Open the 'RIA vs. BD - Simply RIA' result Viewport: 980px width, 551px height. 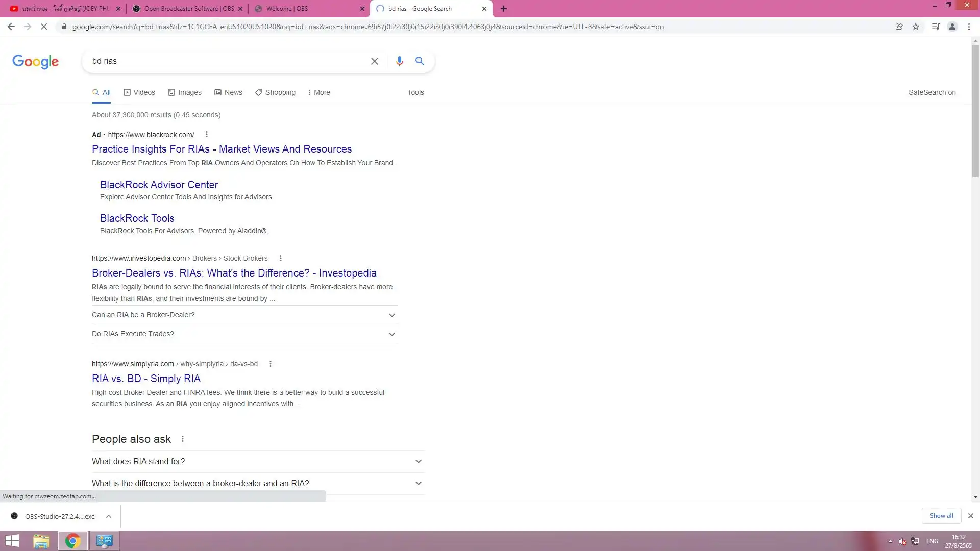pos(146,379)
